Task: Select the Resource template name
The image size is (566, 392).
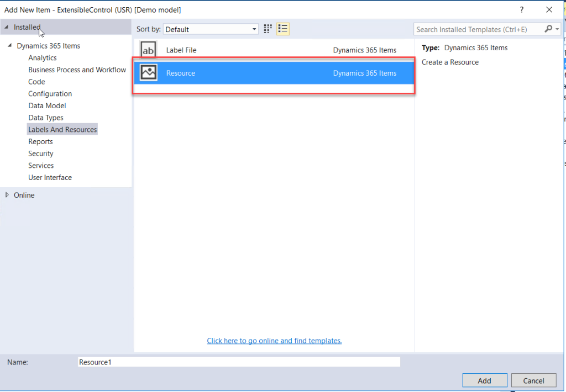Action: click(181, 73)
